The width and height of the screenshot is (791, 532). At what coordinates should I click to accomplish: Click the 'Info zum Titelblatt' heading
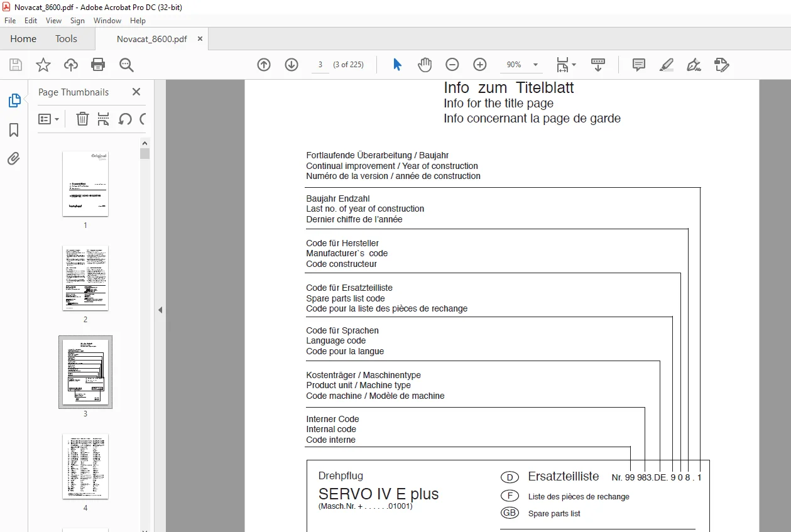pos(509,87)
